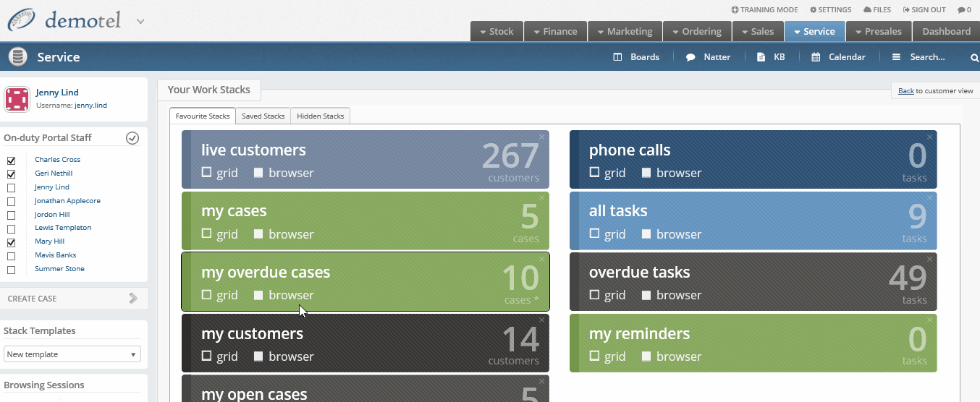The width and height of the screenshot is (980, 402).
Task: Click the jenny.lind username link
Action: pos(90,106)
